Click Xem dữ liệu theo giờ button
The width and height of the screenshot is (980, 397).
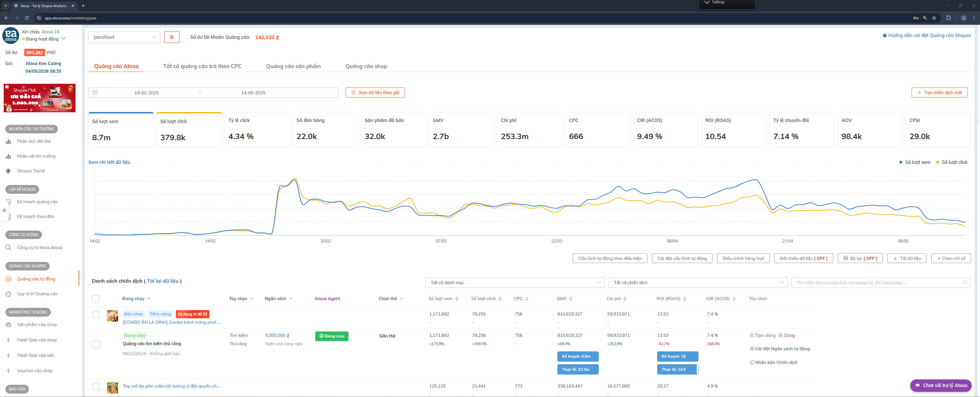[375, 93]
